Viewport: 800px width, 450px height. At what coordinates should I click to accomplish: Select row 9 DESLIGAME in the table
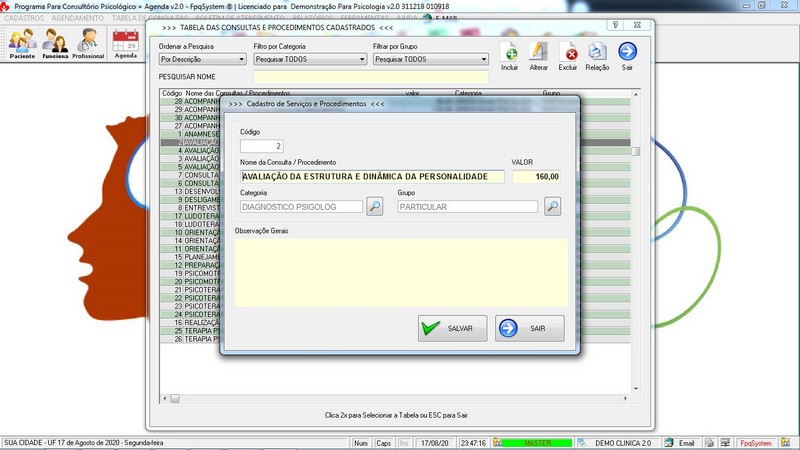click(x=190, y=199)
